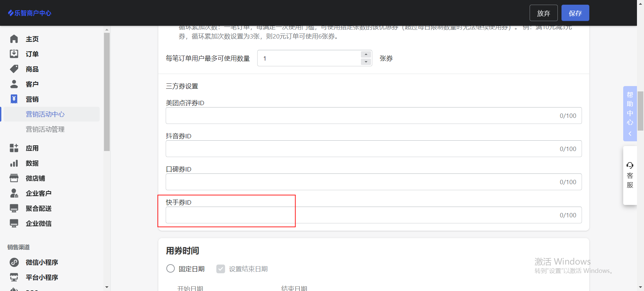Image resolution: width=644 pixels, height=291 pixels.
Task: Click the 客服 headset icon
Action: click(630, 165)
